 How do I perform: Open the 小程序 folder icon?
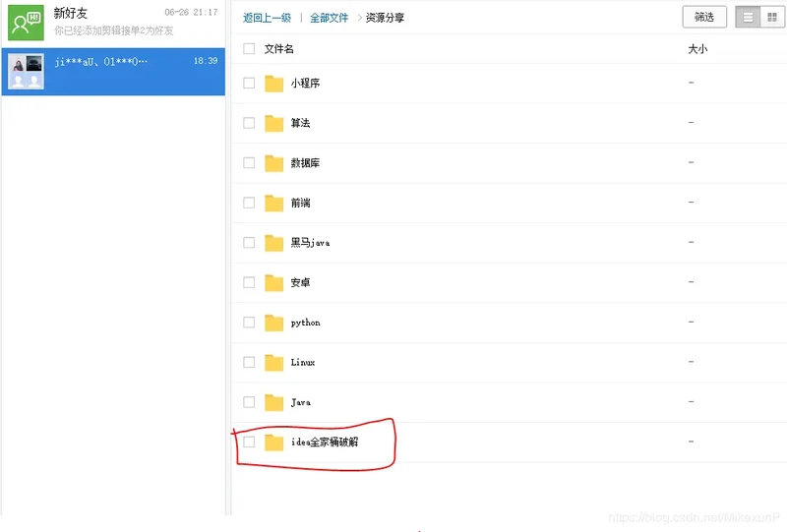(x=274, y=84)
